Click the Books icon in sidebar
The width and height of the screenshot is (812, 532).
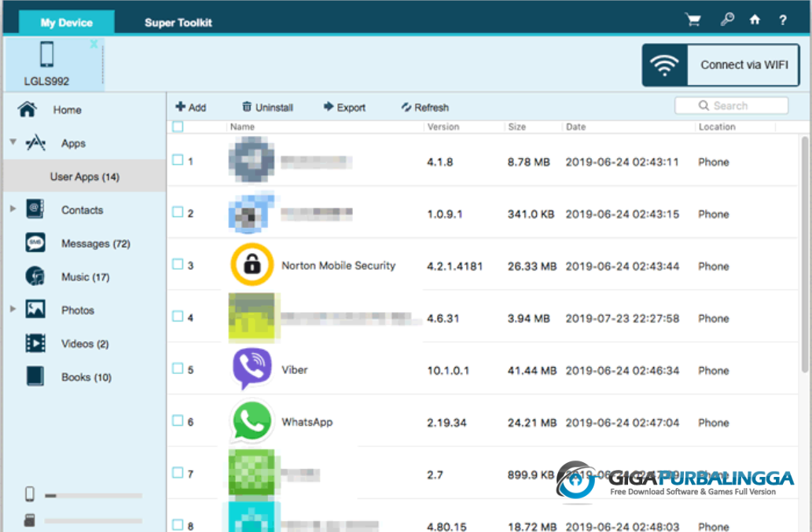pos(35,376)
